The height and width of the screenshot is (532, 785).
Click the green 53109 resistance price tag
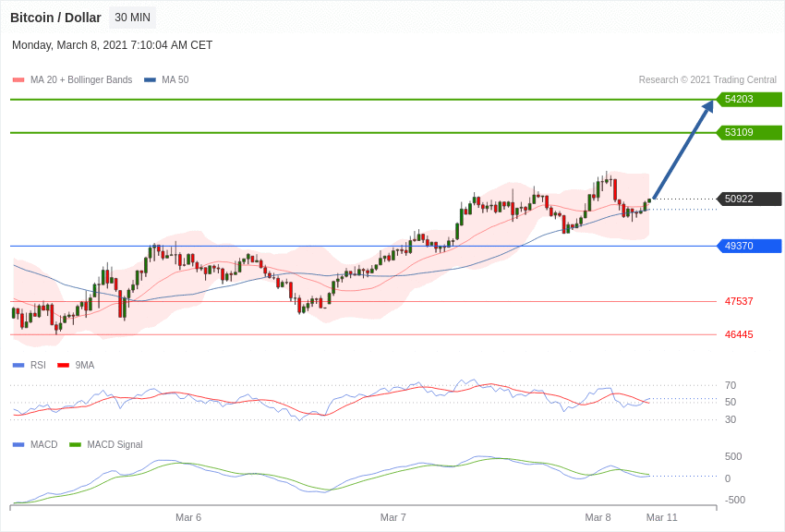(749, 133)
